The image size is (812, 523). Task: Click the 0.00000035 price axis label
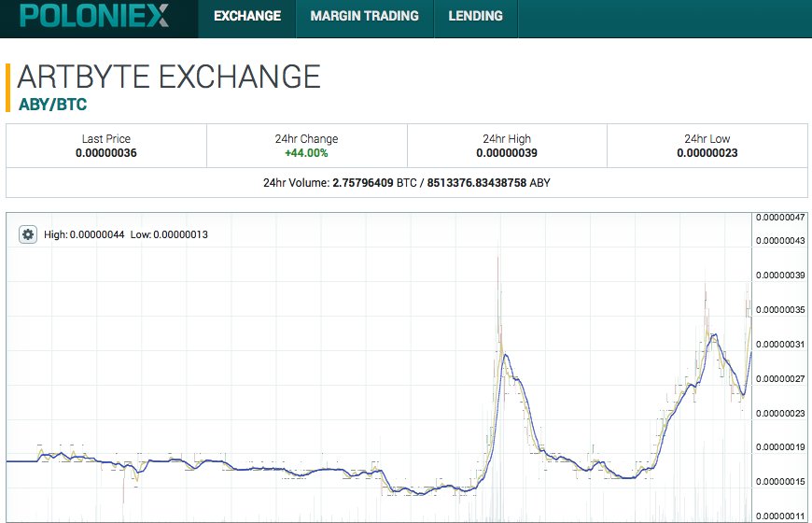pos(780,310)
